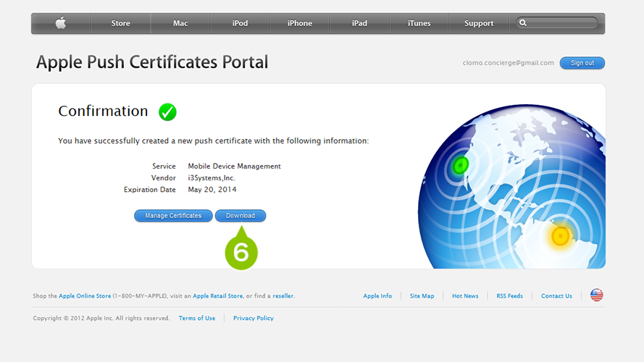Screen dimensions: 644x362
Task: Go to the iPod section
Action: pos(240,23)
